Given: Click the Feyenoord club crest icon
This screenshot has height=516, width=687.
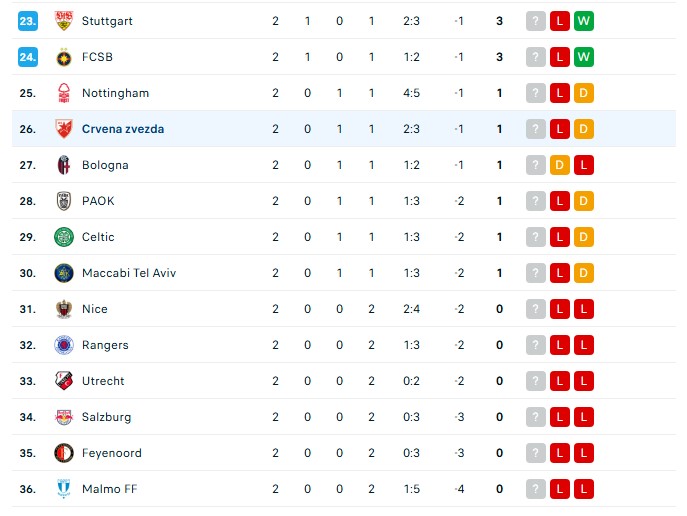Looking at the screenshot, I should pyautogui.click(x=64, y=453).
